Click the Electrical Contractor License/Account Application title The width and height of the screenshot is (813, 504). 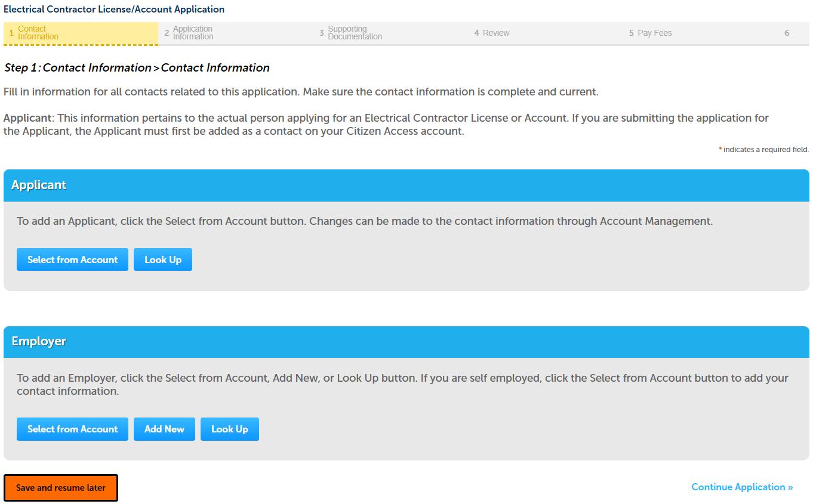(x=114, y=9)
